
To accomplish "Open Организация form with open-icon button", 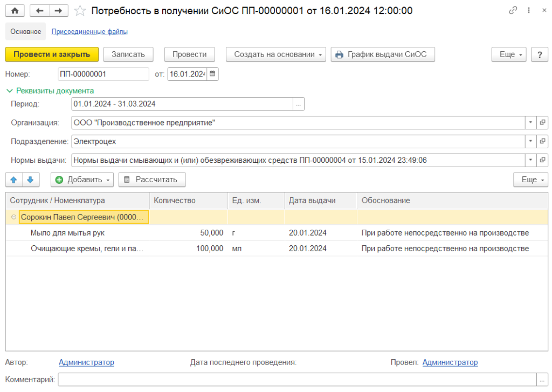I will tap(542, 122).
